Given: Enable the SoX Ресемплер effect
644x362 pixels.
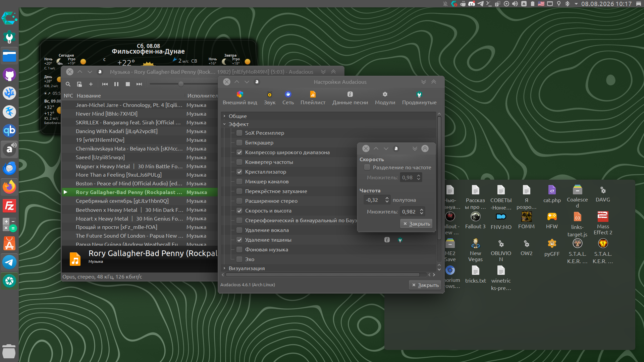Looking at the screenshot, I should coord(239,133).
